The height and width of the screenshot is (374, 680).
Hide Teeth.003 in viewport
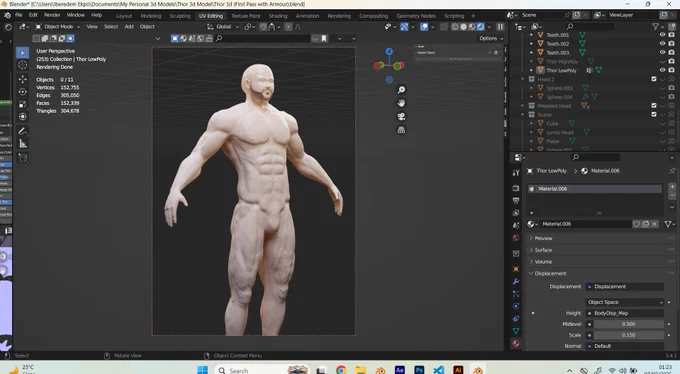(x=662, y=52)
